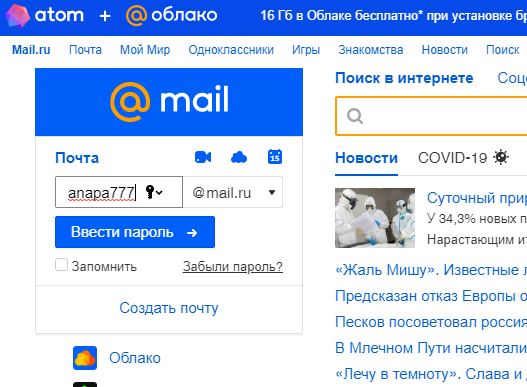
Task: Open the video calls camera icon
Action: point(203,157)
